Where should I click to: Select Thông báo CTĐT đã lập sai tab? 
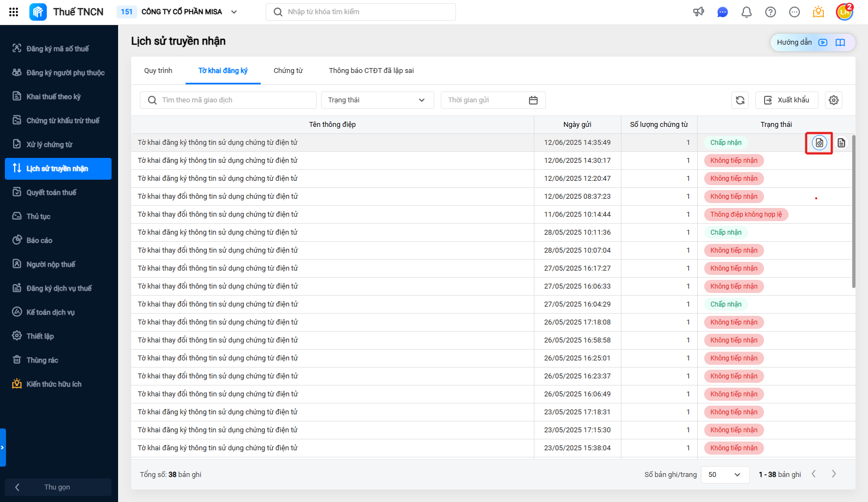371,71
